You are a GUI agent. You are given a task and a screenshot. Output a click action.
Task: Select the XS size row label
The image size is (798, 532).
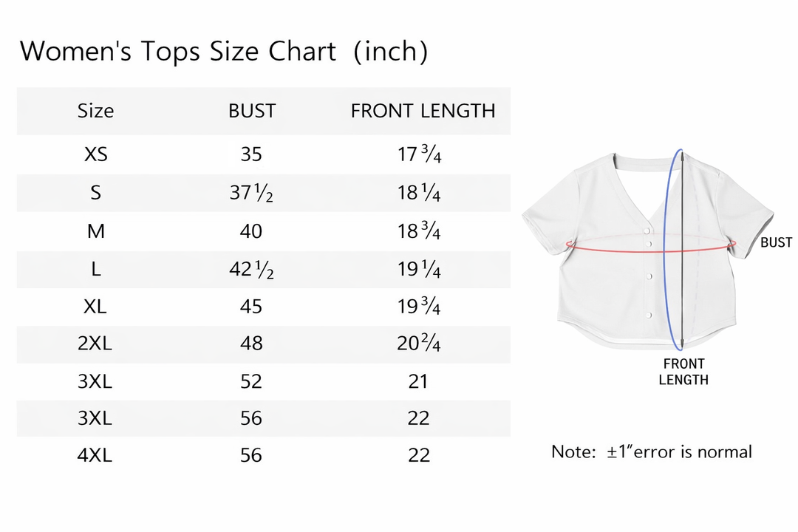click(95, 154)
